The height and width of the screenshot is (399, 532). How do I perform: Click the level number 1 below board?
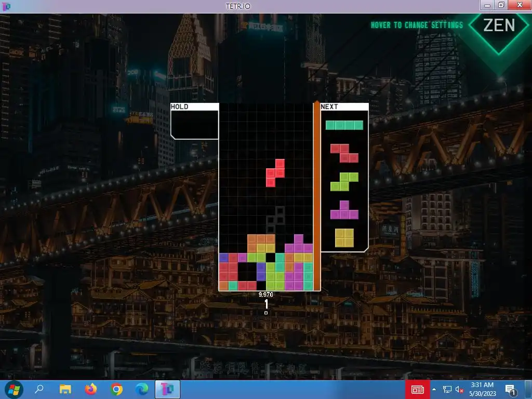(267, 304)
